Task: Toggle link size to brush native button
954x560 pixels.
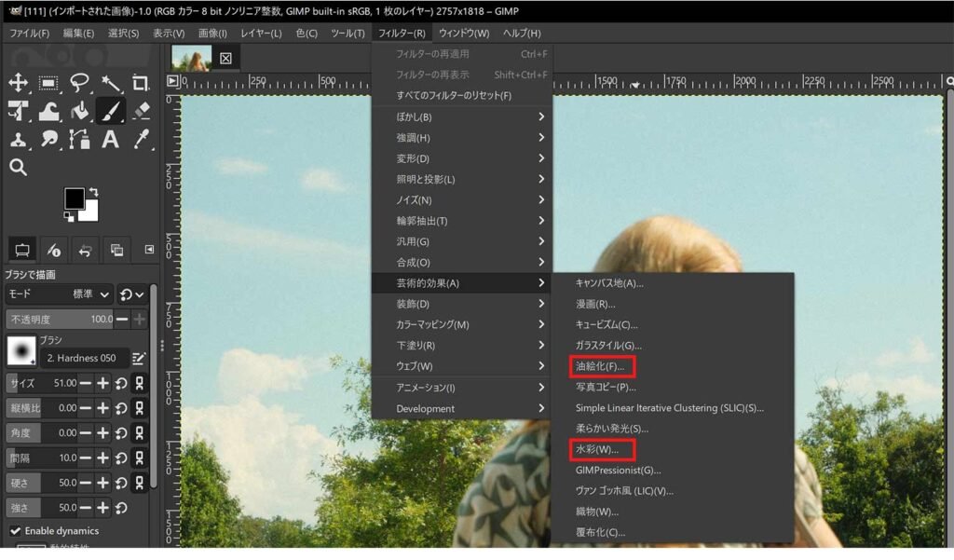Action: [139, 383]
